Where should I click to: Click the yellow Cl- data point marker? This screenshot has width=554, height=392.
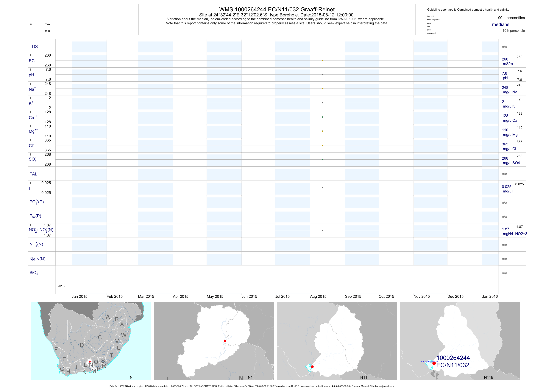[x=322, y=145]
